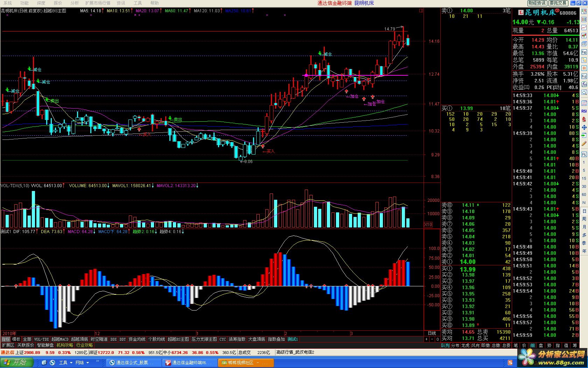Viewport: 588px width, 368px height.
Task: Click the magnifier search icon
Action: click(584, 93)
